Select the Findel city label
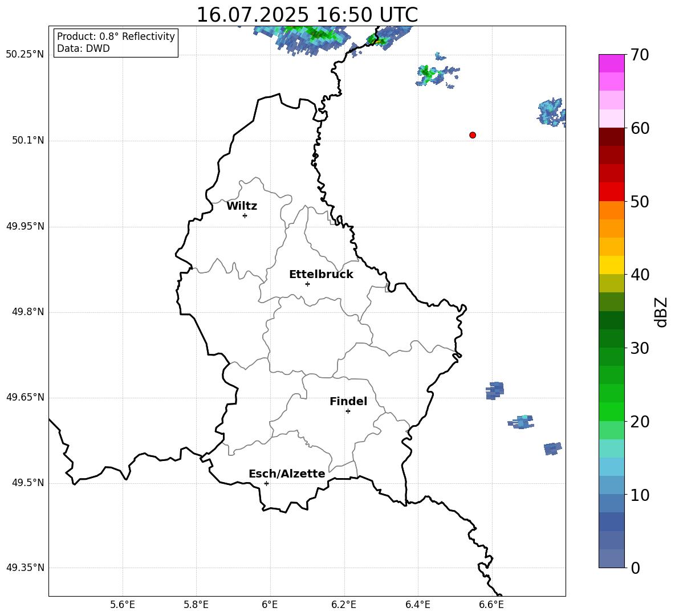This screenshot has width=675, height=616. tap(348, 401)
